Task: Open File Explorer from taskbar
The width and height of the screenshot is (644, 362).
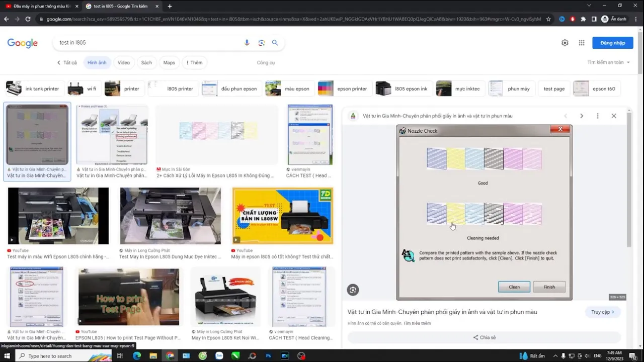Action: point(153,356)
